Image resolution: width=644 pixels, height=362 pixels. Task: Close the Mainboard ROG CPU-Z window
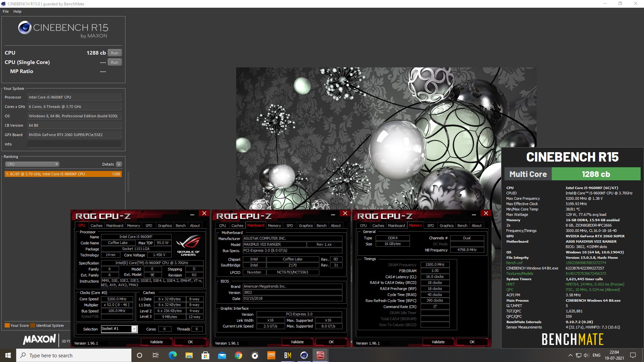click(x=345, y=214)
